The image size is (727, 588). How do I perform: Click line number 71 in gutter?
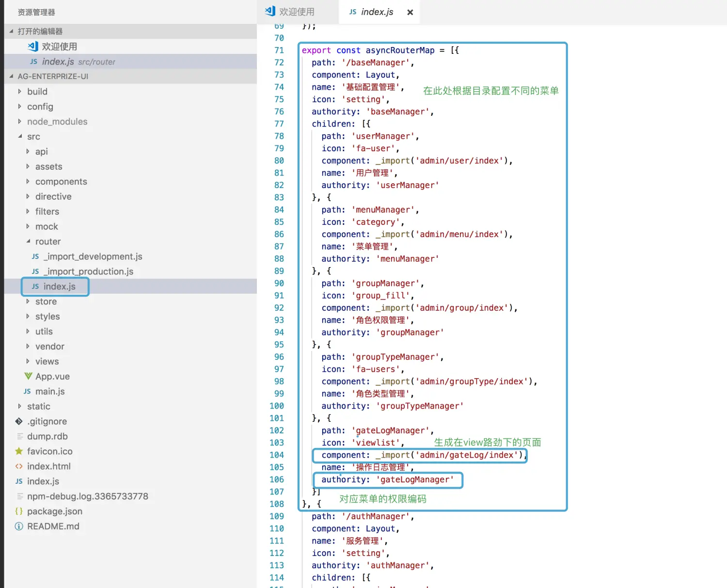(279, 50)
